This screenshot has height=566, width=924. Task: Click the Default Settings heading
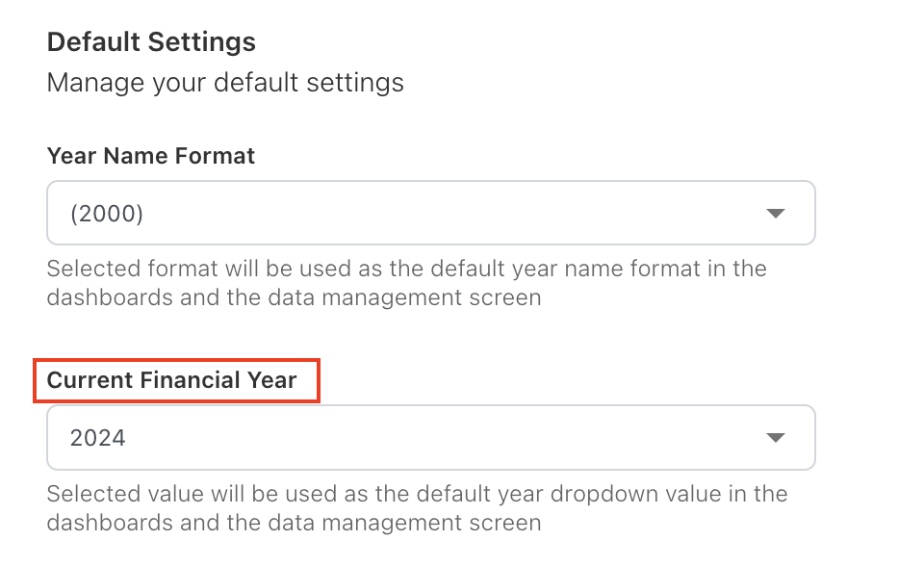coord(151,42)
